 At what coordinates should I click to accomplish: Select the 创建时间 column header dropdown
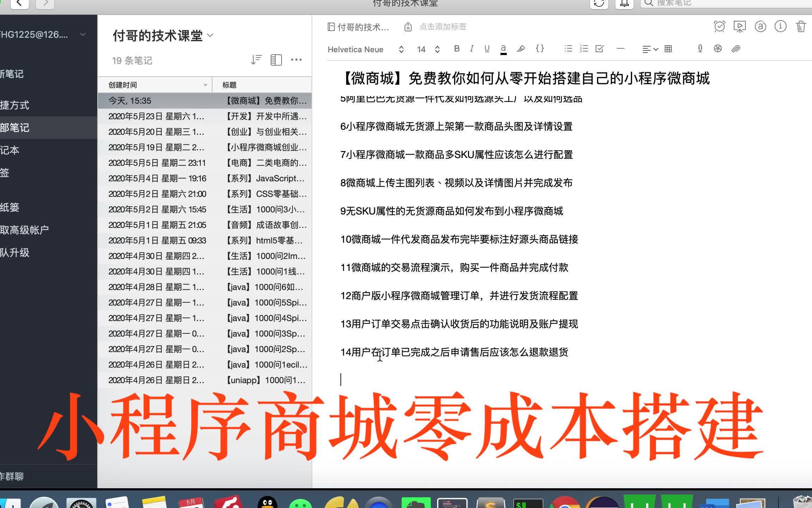click(205, 84)
